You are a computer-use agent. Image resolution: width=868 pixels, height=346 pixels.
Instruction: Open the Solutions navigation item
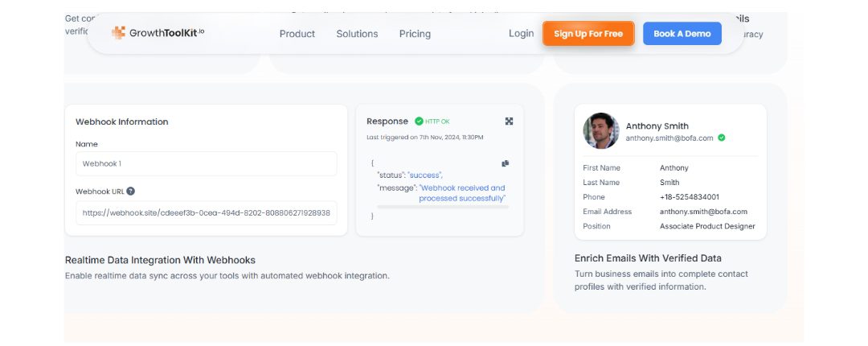pyautogui.click(x=357, y=34)
